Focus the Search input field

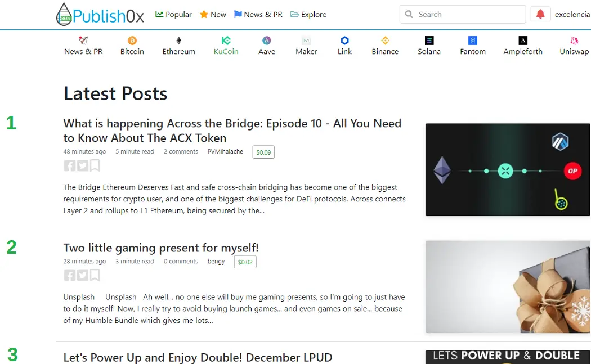(x=463, y=14)
